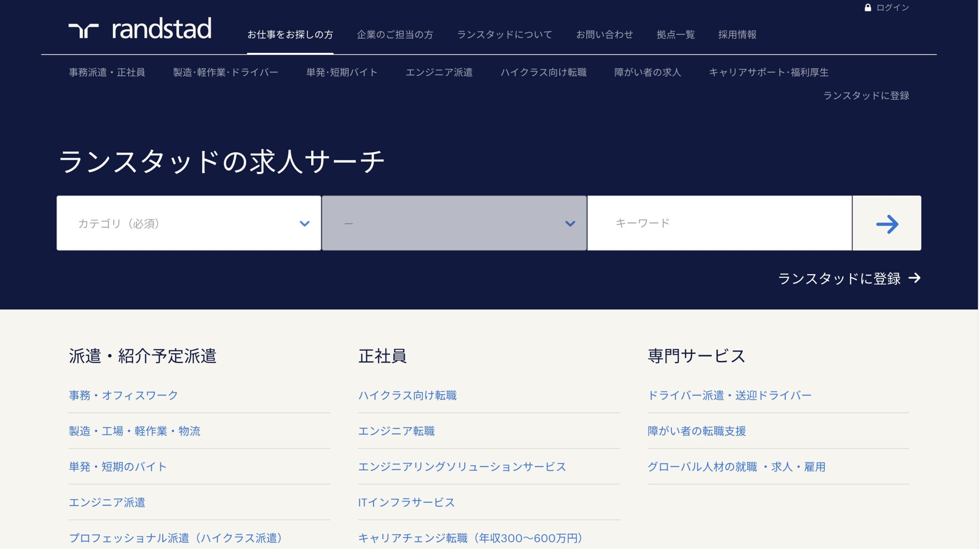Type in the キーワード input field

tap(719, 223)
